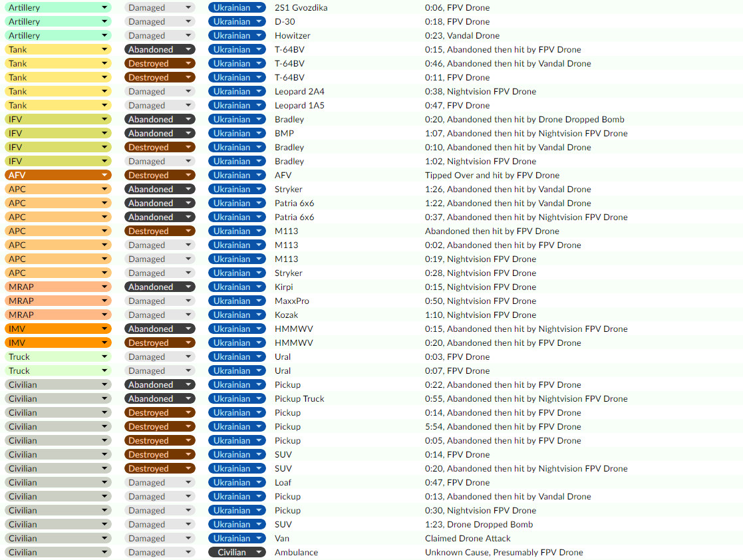Open the Destroyed dropdown in the M113 row
Viewport: 743px width, 560px height.
tap(160, 231)
